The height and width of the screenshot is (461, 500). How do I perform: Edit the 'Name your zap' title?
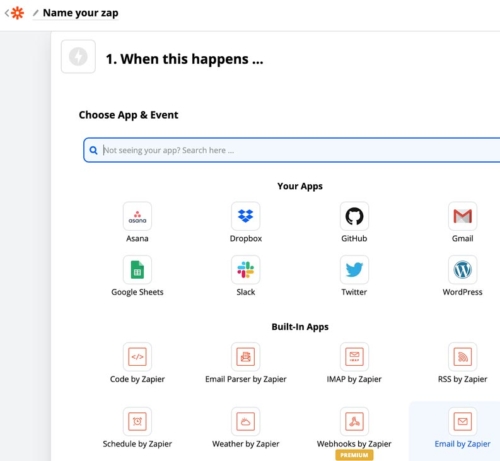click(x=80, y=13)
